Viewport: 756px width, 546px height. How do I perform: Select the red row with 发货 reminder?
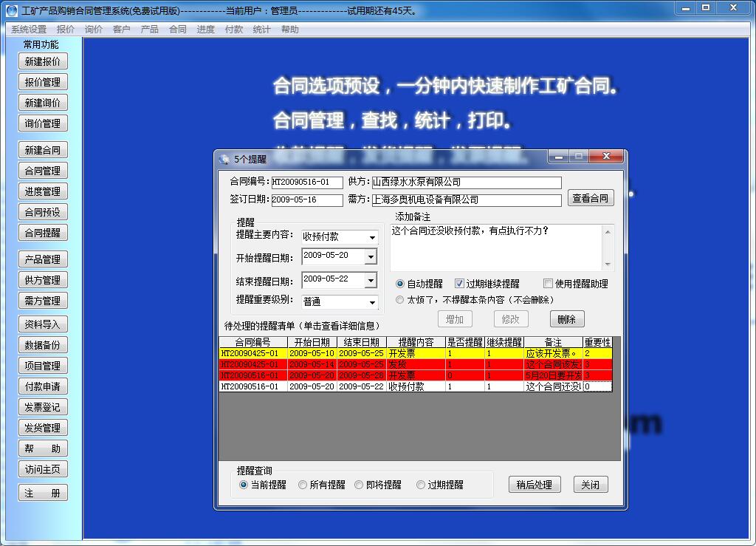[416, 365]
